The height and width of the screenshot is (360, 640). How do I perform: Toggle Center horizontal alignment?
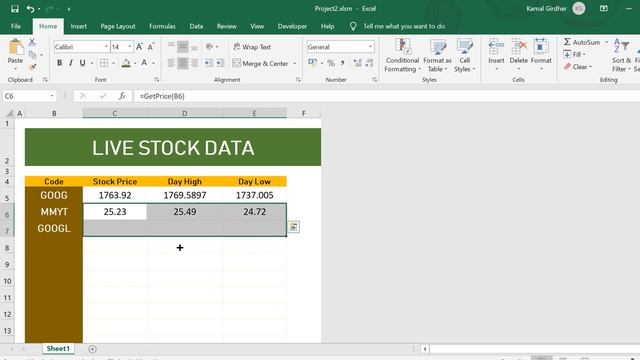[x=183, y=63]
